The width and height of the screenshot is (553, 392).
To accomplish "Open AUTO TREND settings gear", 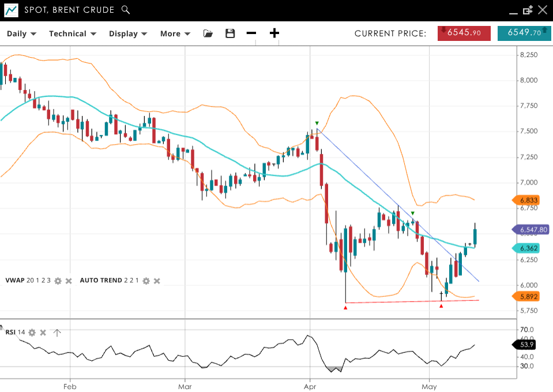I will (146, 281).
